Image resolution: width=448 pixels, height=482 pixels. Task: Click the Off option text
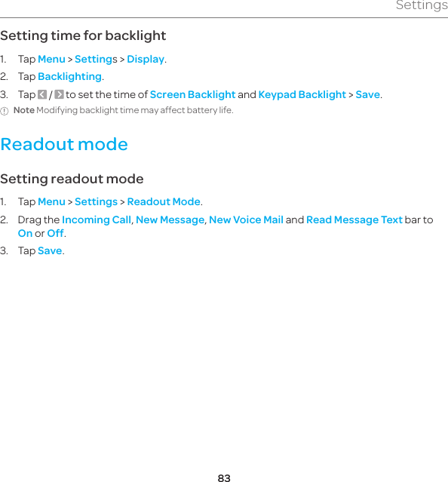click(x=55, y=233)
